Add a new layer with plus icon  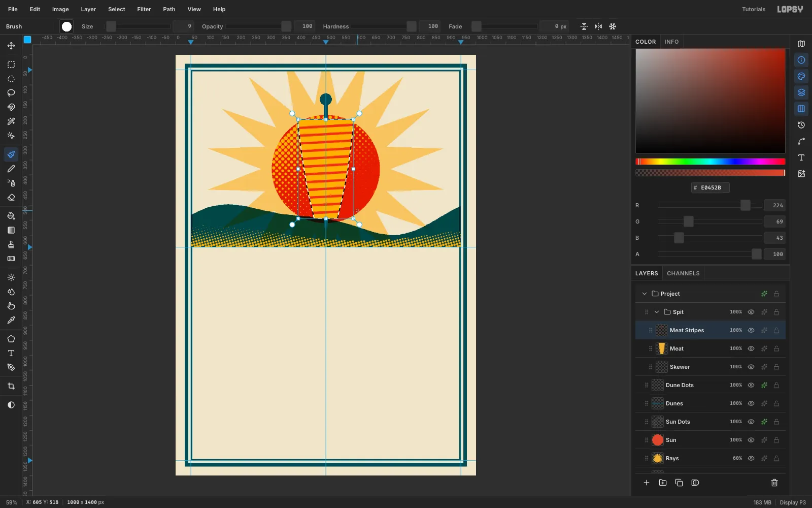coord(647,483)
